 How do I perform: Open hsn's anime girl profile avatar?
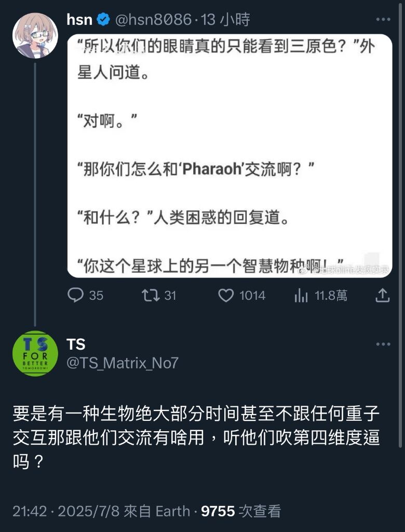tap(35, 35)
